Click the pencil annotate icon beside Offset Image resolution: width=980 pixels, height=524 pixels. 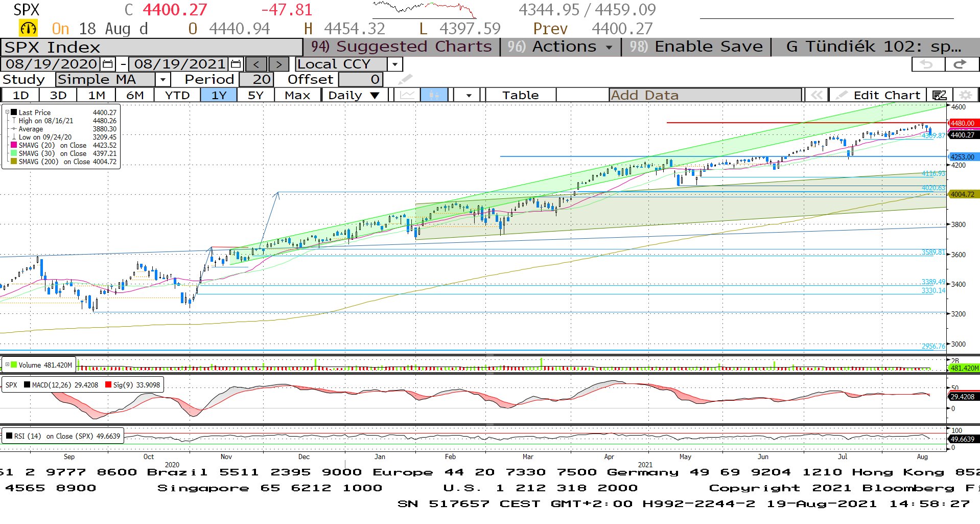pyautogui.click(x=405, y=79)
